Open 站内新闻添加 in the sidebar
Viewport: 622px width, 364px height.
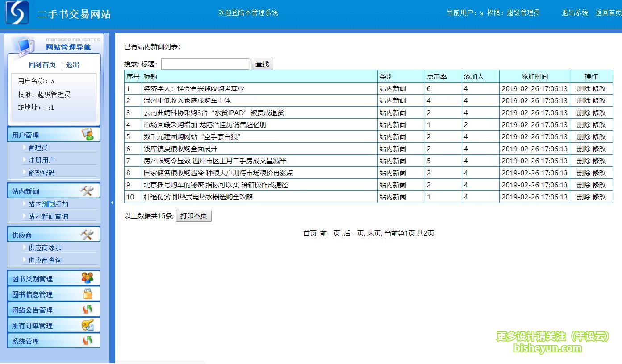48,204
